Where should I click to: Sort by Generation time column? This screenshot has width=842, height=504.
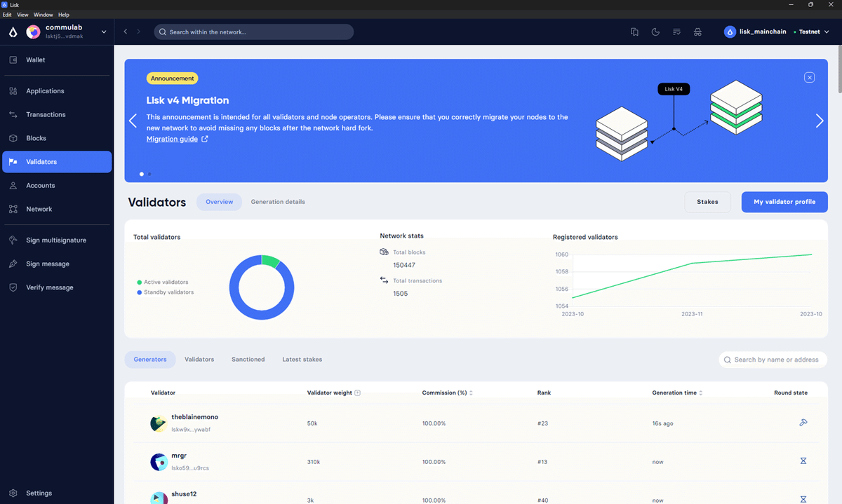(x=677, y=393)
